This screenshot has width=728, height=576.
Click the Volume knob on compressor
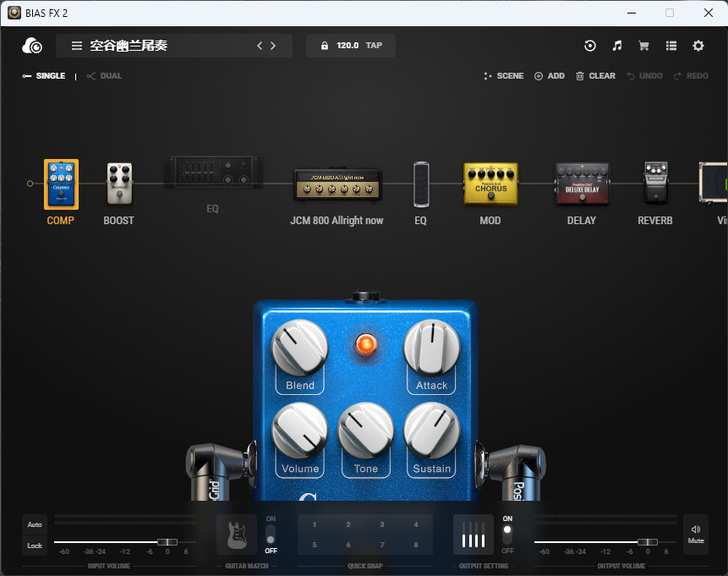pos(300,431)
